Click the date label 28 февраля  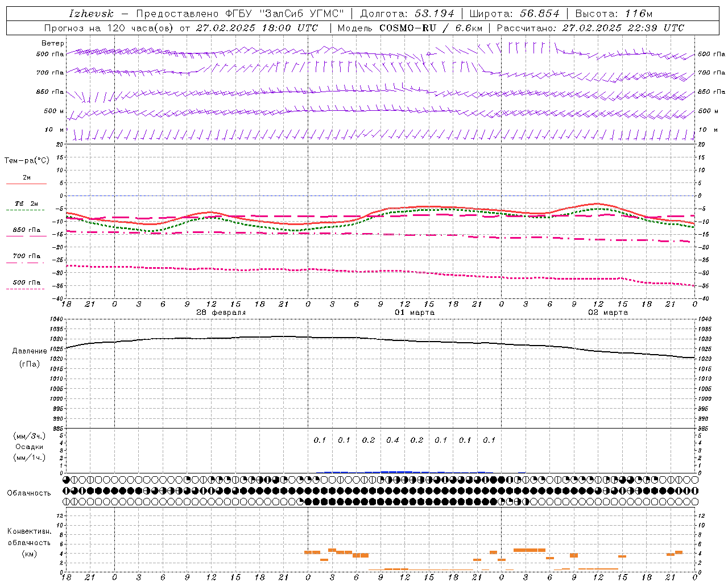click(x=221, y=313)
